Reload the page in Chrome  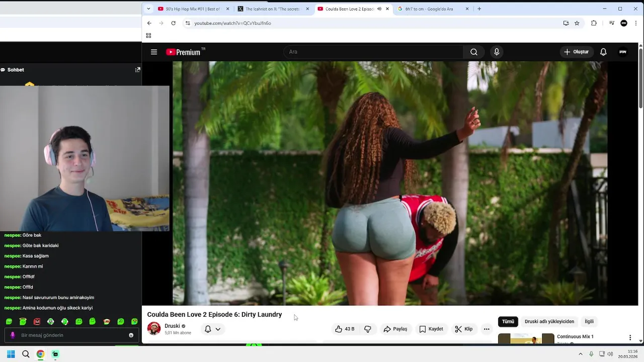[173, 23]
